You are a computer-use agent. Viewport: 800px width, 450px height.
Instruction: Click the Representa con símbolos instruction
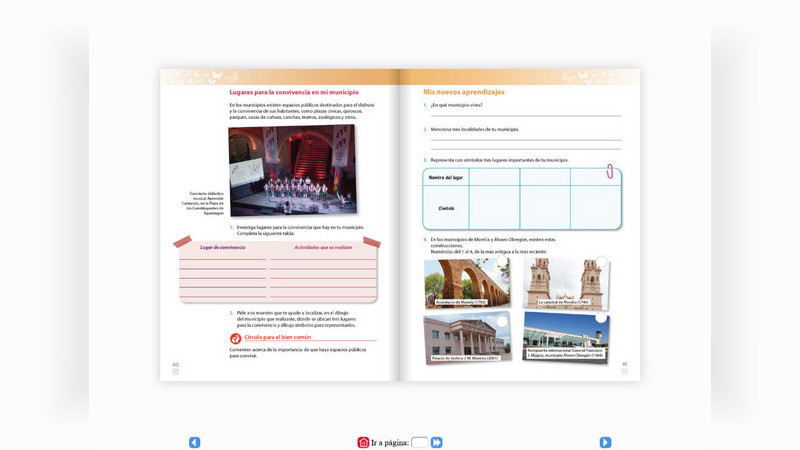(x=499, y=160)
